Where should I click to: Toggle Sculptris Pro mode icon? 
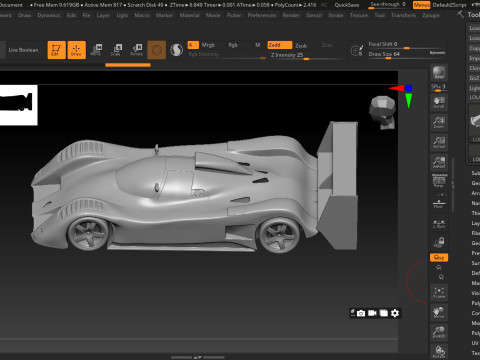pos(176,50)
